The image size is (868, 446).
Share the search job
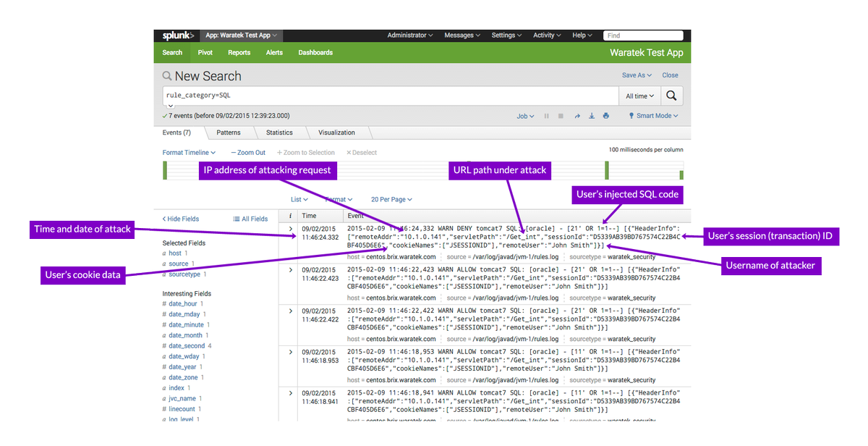point(577,116)
